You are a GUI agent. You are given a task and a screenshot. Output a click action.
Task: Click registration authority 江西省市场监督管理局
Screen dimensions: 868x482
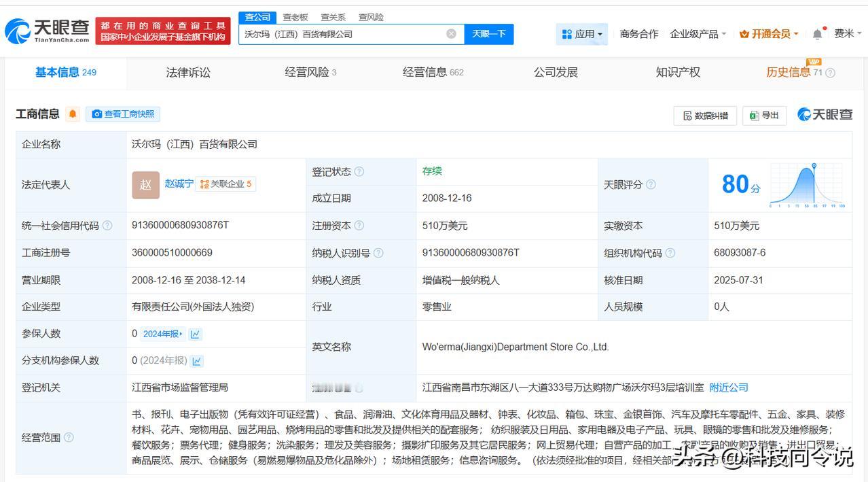(x=180, y=388)
